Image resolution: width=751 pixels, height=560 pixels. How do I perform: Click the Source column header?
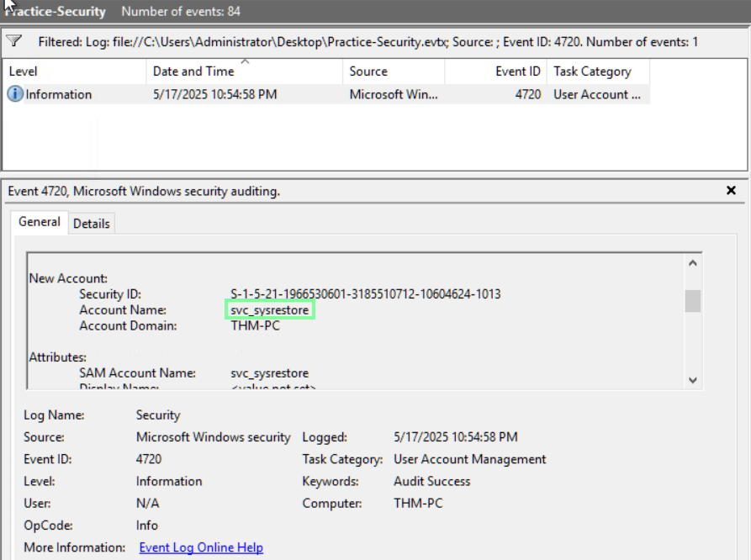[368, 71]
